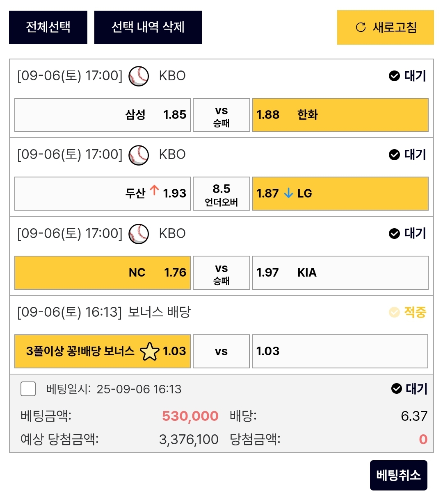Tick the checkbox next to 베팅일시
The width and height of the screenshot is (443, 504).
pyautogui.click(x=28, y=389)
